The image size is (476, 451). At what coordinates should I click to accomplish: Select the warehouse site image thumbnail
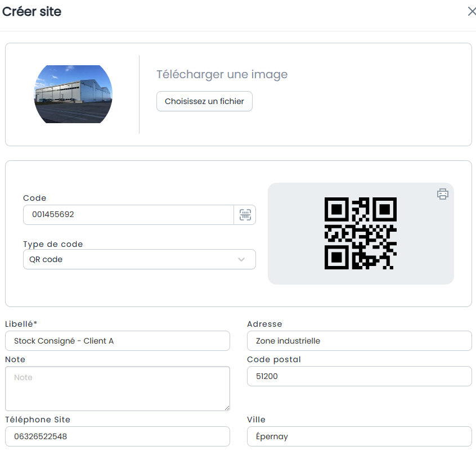[73, 94]
